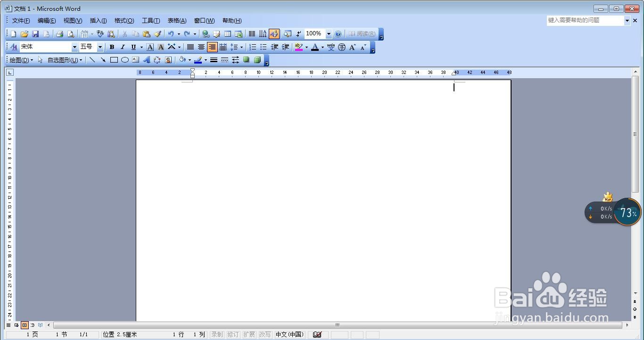This screenshot has height=340, width=644.
Task: Toggle character shading A
Action: (161, 47)
